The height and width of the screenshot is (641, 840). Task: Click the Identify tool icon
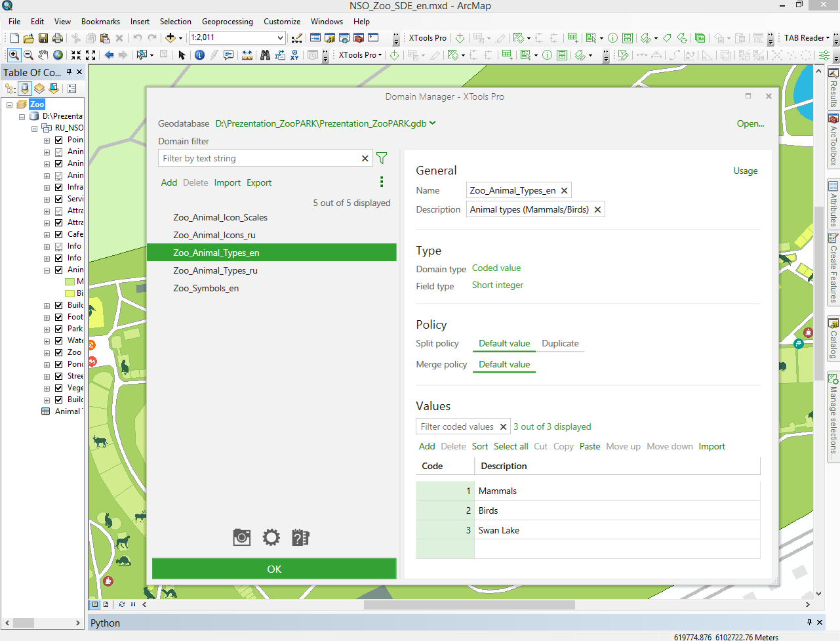(199, 55)
